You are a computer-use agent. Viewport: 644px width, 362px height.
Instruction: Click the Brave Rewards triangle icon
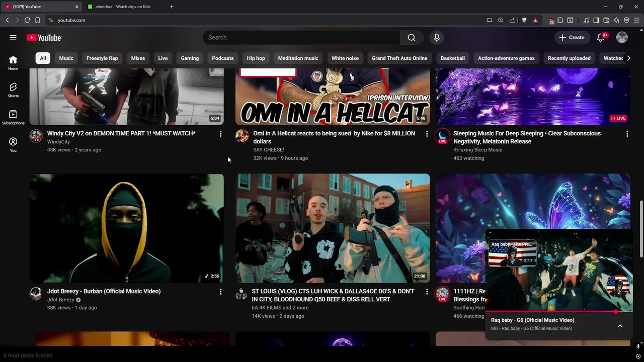point(535,20)
